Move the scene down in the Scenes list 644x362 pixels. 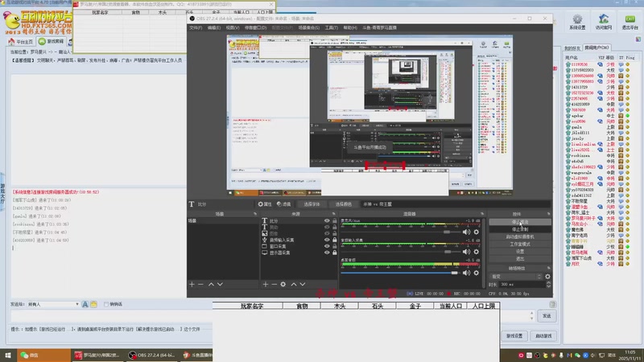[x=220, y=284]
